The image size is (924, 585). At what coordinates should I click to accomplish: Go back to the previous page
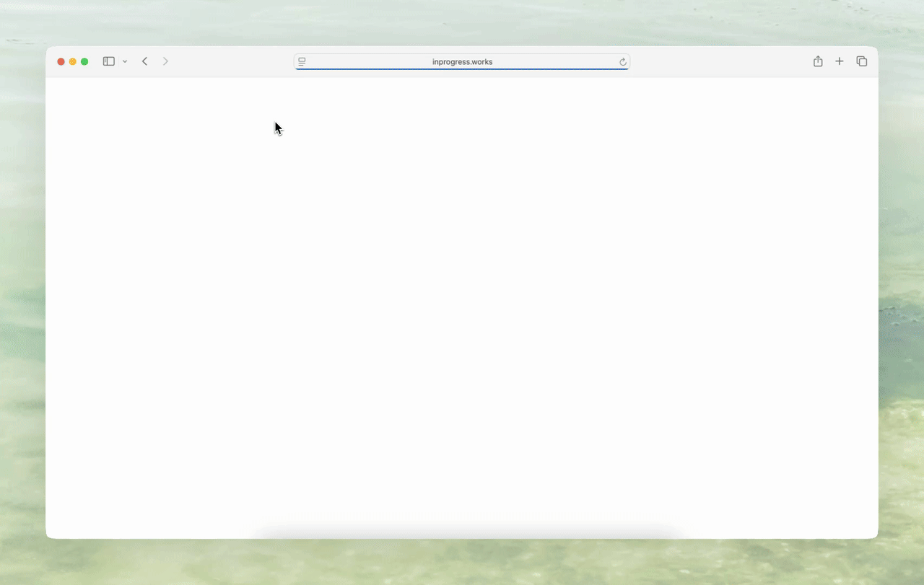pyautogui.click(x=144, y=61)
